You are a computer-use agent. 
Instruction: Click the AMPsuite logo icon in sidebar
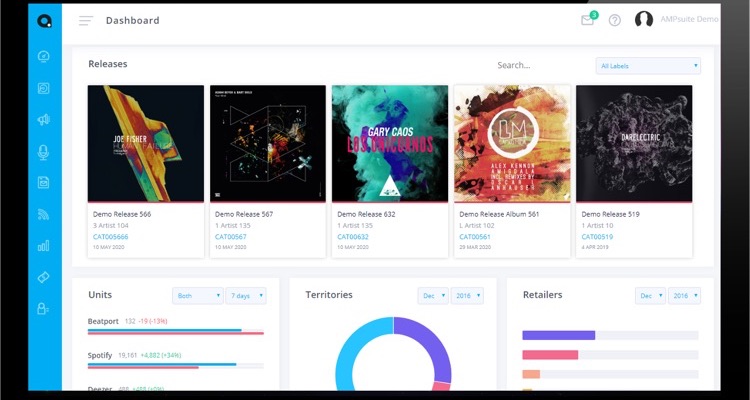[x=44, y=21]
